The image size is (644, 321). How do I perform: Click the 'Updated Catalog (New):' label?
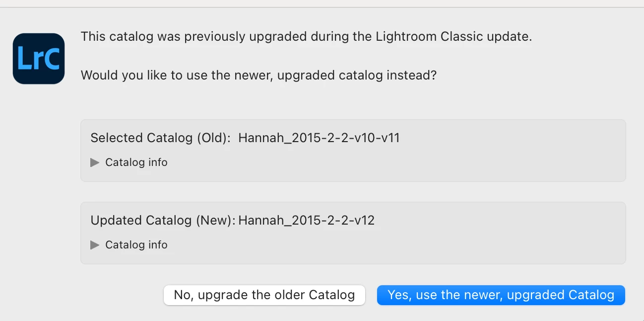click(163, 221)
